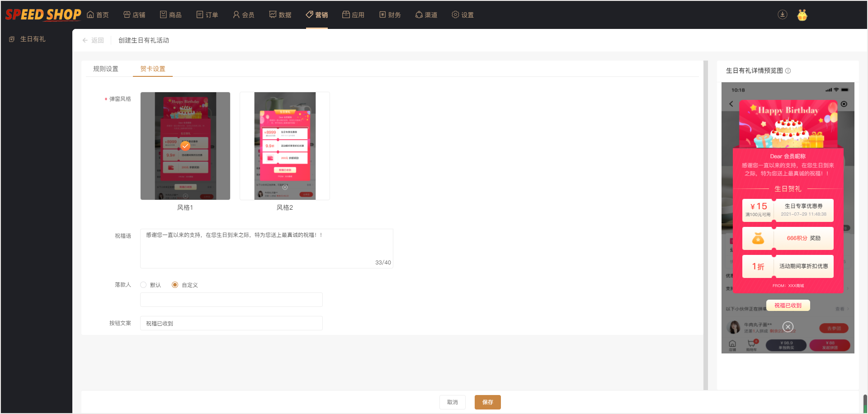Click the back arrow 返回
The width and height of the screenshot is (868, 414).
(93, 40)
